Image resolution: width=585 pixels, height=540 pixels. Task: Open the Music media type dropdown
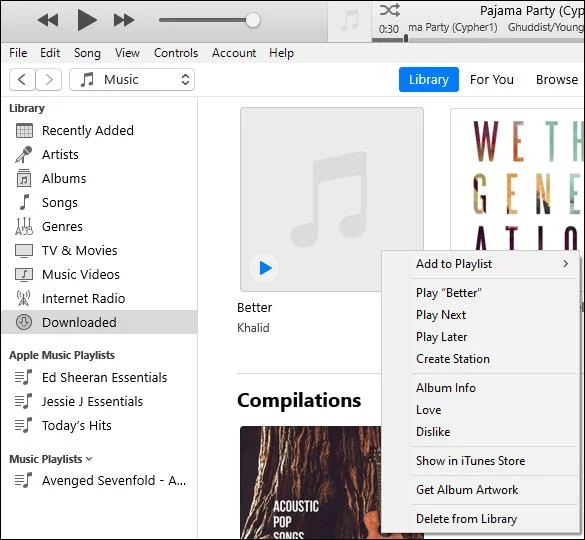click(x=132, y=79)
